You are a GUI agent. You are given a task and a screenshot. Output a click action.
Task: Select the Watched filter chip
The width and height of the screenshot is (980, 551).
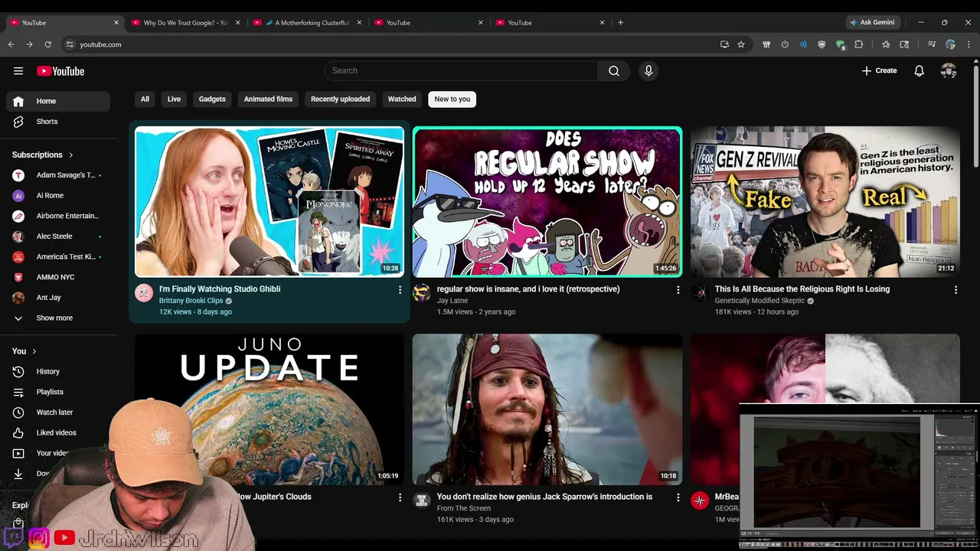coord(402,99)
